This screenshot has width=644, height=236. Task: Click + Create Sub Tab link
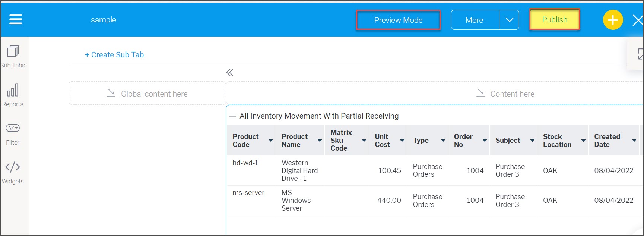click(114, 55)
